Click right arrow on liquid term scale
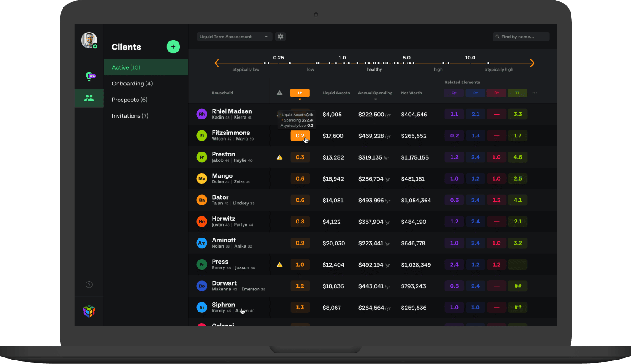Viewport: 631px width, 364px height. click(x=531, y=63)
